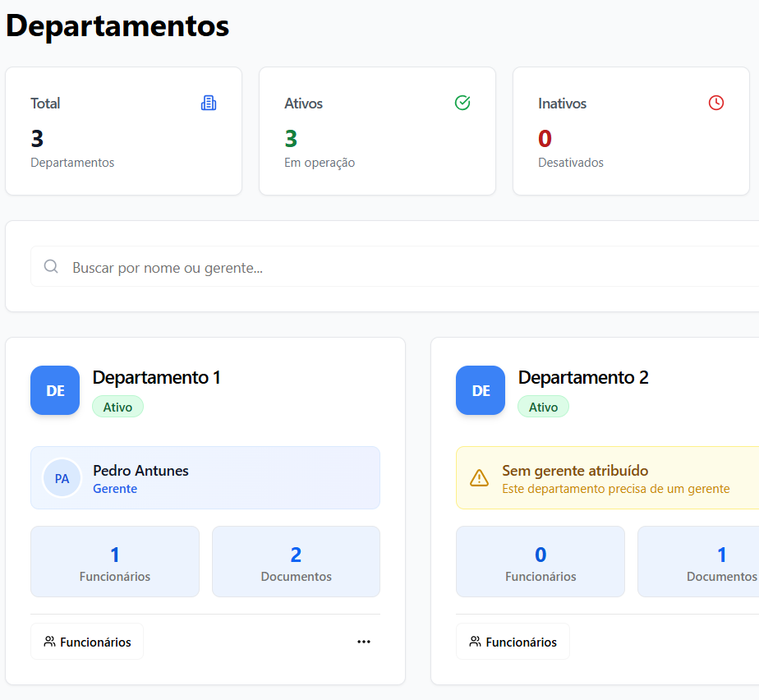Click the warning triangle in Departamento 2 card
Image resolution: width=759 pixels, height=700 pixels.
(x=480, y=477)
